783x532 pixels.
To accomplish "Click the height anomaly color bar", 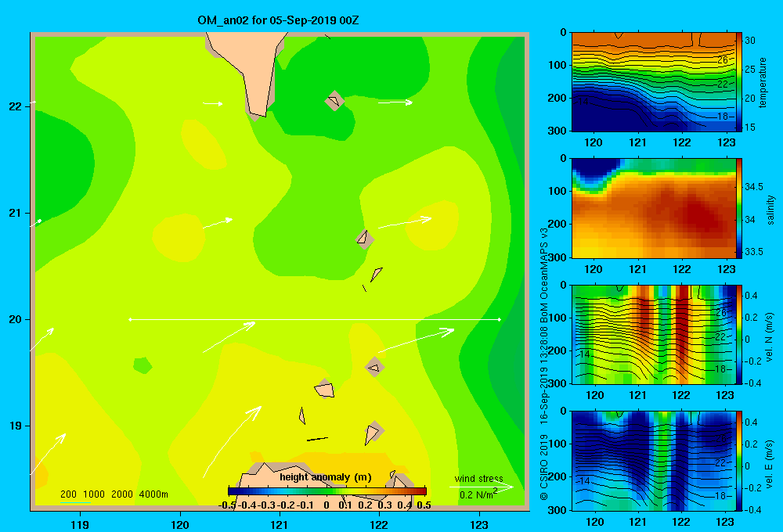I will [x=327, y=491].
